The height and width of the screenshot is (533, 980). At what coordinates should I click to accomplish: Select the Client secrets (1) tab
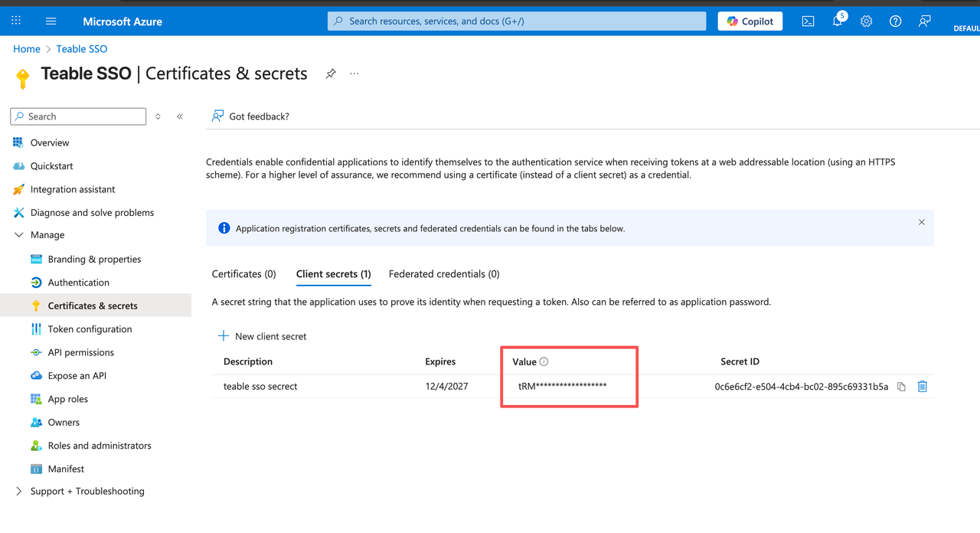pyautogui.click(x=334, y=273)
